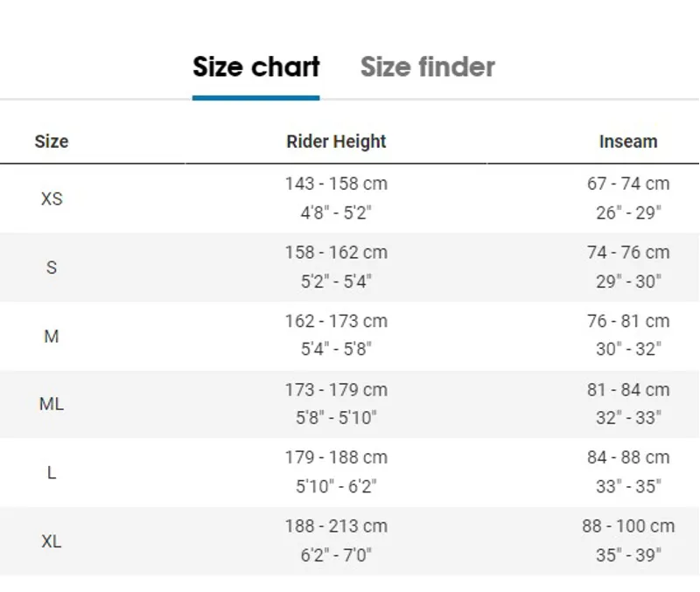The width and height of the screenshot is (700, 592).
Task: Click the 158 - 162 cm height cell
Action: pos(336,253)
